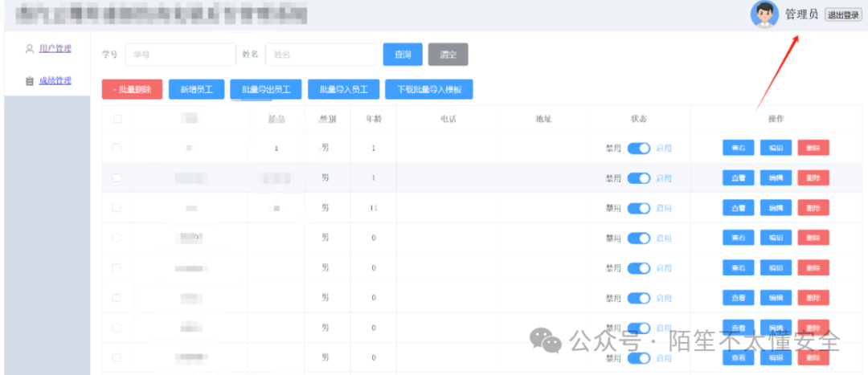The height and width of the screenshot is (375, 868).
Task: Click 查看 in the sixth data row
Action: pos(739,298)
